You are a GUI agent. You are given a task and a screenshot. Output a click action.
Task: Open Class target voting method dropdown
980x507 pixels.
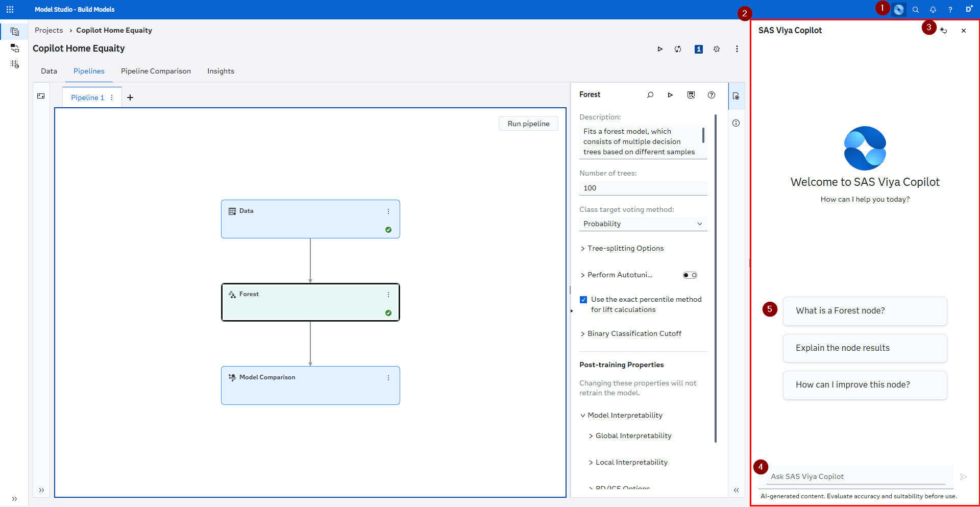pyautogui.click(x=643, y=224)
